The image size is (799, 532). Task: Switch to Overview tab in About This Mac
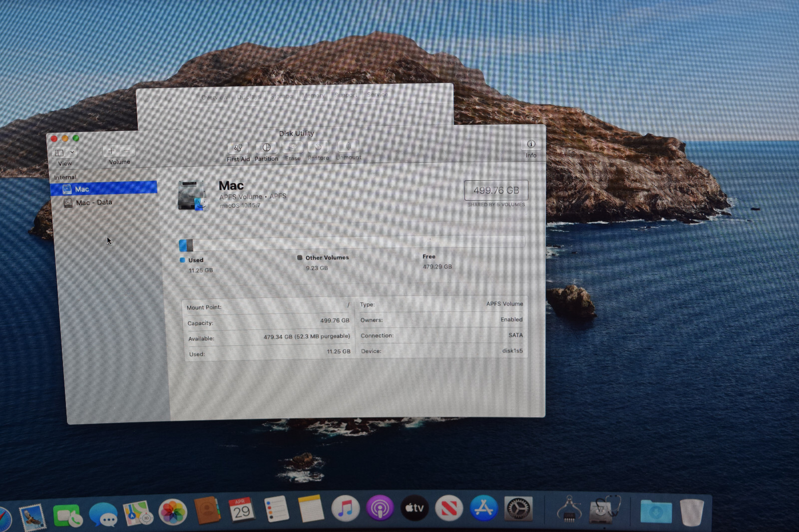coord(214,97)
